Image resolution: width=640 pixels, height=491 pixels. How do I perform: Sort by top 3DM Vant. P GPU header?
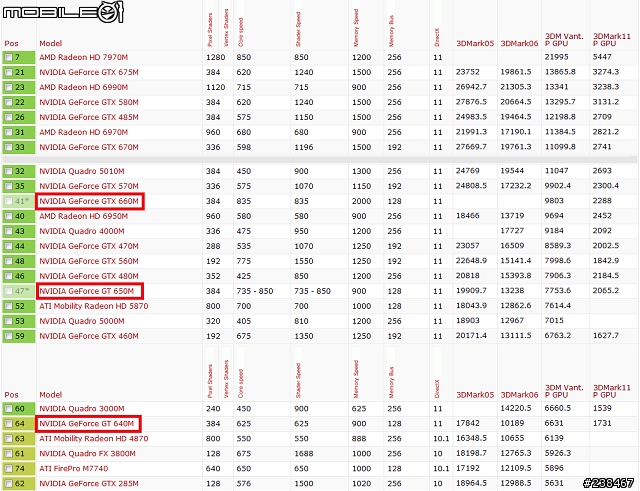coord(564,40)
